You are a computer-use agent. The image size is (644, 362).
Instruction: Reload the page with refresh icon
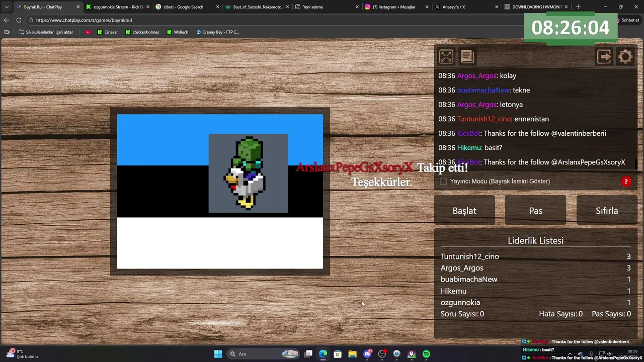pos(19,20)
